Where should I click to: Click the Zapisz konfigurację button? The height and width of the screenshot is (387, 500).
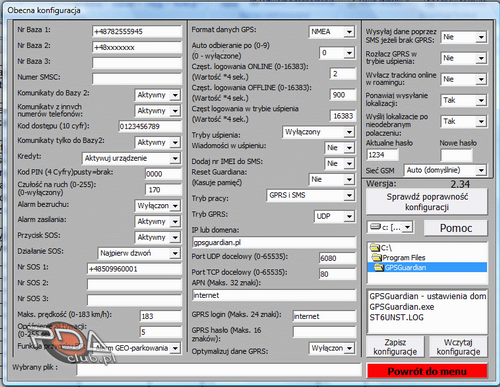coord(395,347)
